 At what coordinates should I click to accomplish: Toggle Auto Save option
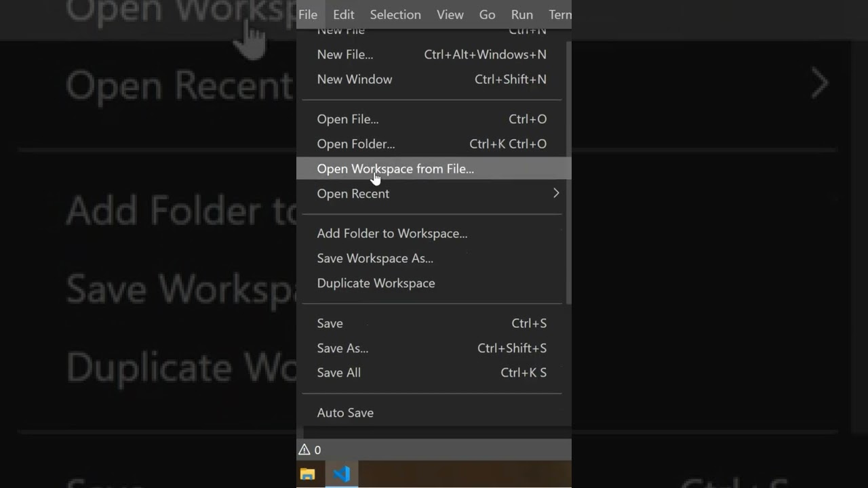433,413
